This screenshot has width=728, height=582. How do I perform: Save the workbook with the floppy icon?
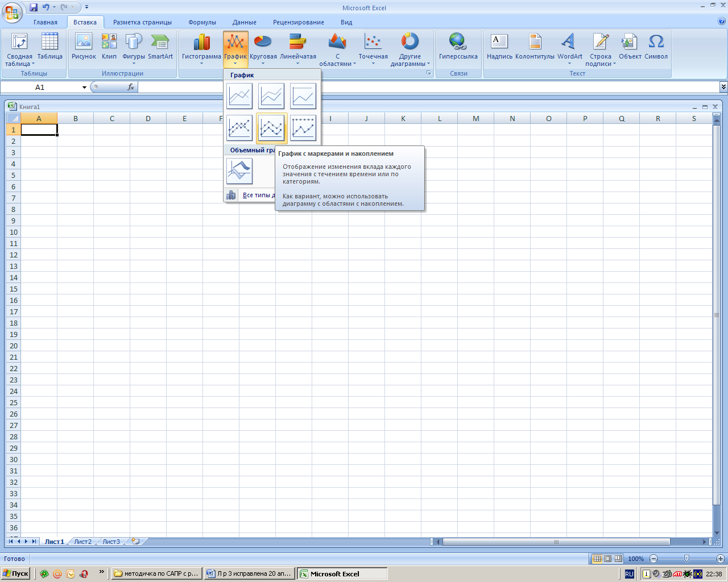[x=33, y=7]
